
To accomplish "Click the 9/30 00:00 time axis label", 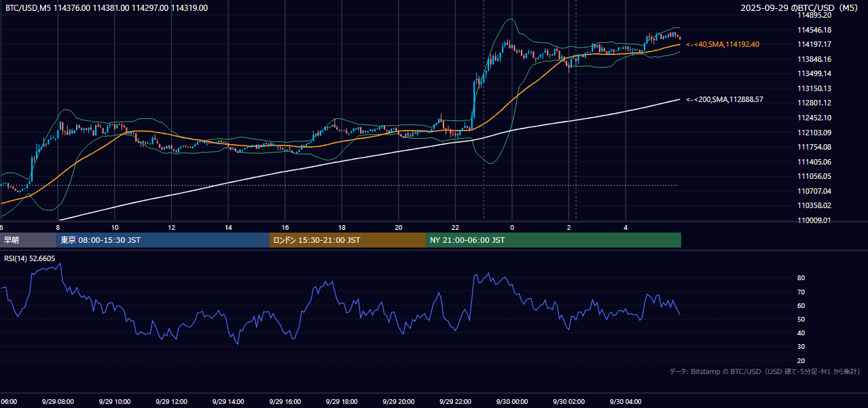I will [511, 402].
